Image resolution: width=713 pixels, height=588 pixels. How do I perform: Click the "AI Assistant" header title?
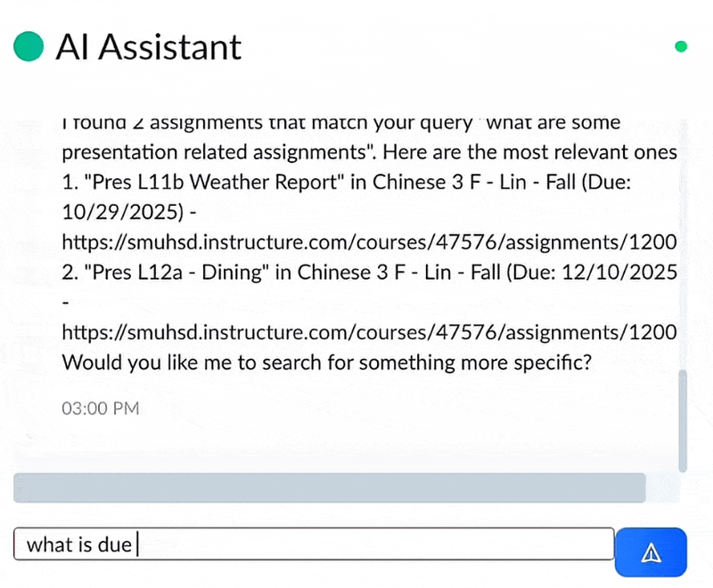point(148,46)
